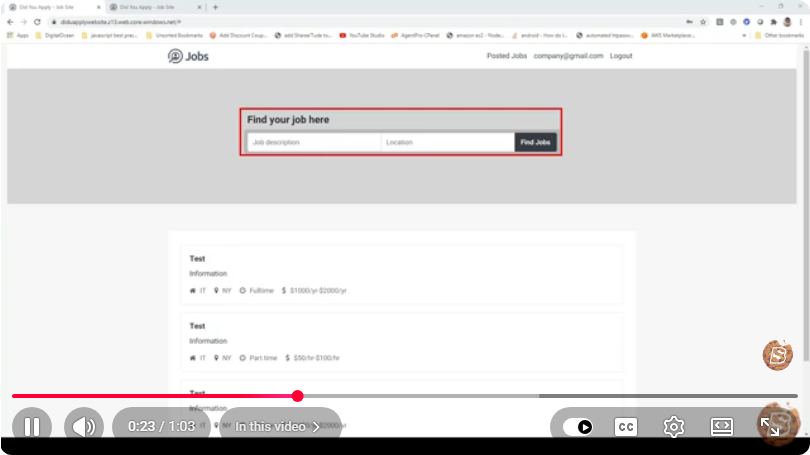Go forward in browser
The width and height of the screenshot is (810, 455).
point(24,22)
